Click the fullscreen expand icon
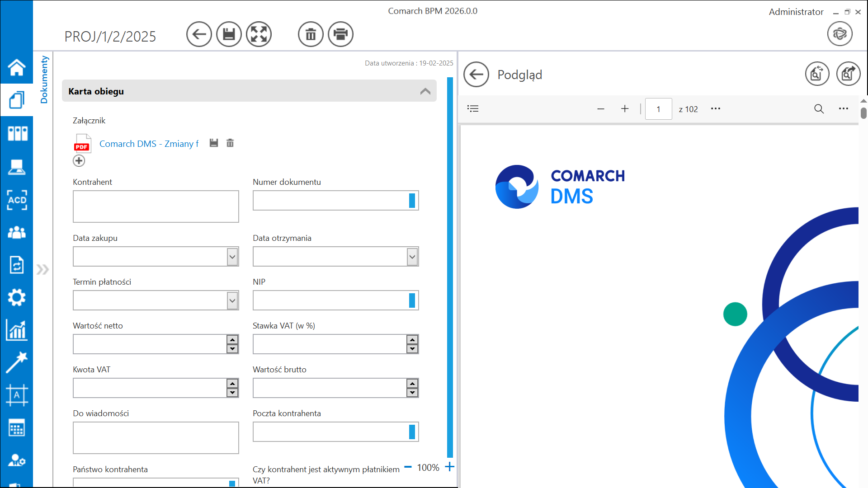The height and width of the screenshot is (488, 868). pyautogui.click(x=259, y=34)
